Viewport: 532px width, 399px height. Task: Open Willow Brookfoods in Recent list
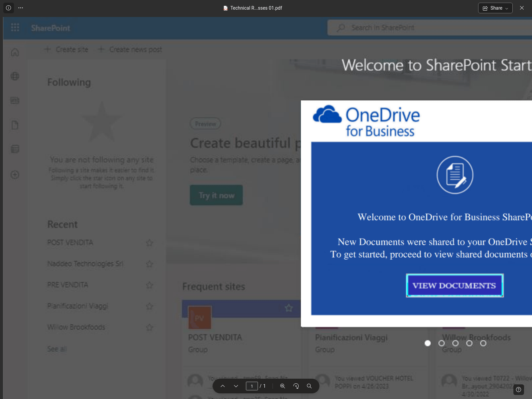point(76,327)
